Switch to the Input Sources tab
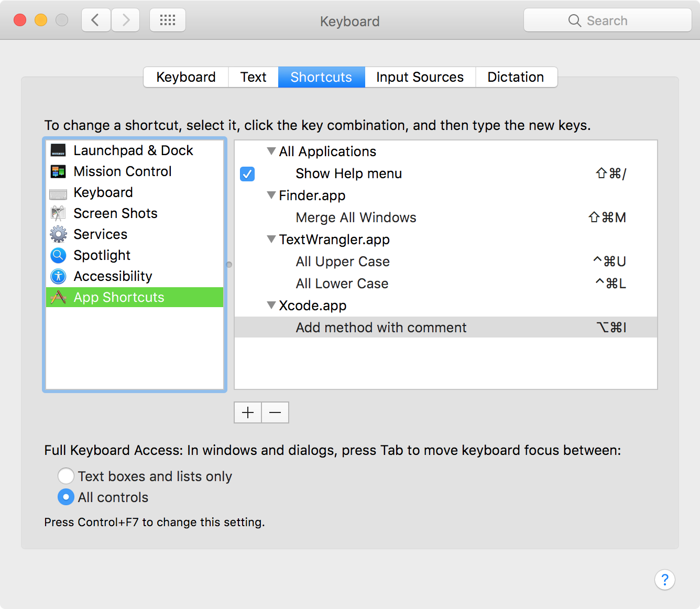Screen dimensions: 700x609 420,77
